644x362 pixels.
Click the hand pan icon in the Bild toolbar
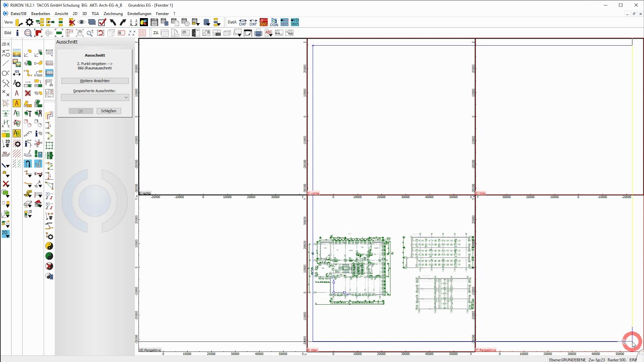tap(79, 33)
